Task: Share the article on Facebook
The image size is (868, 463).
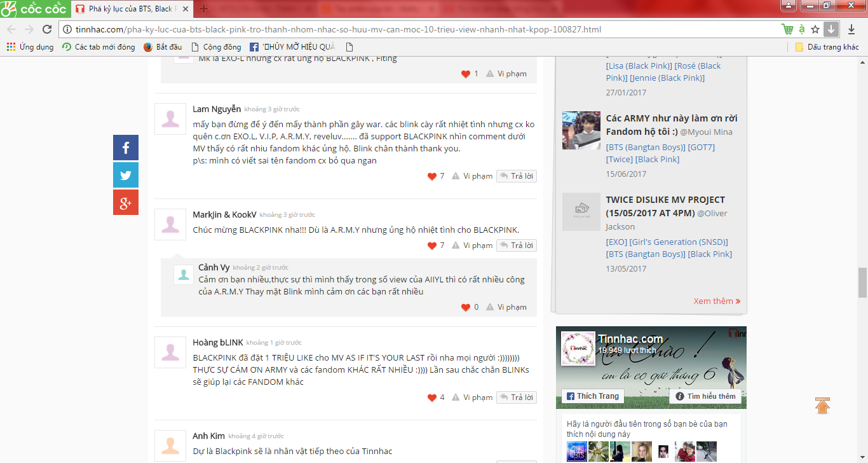Action: [x=126, y=148]
